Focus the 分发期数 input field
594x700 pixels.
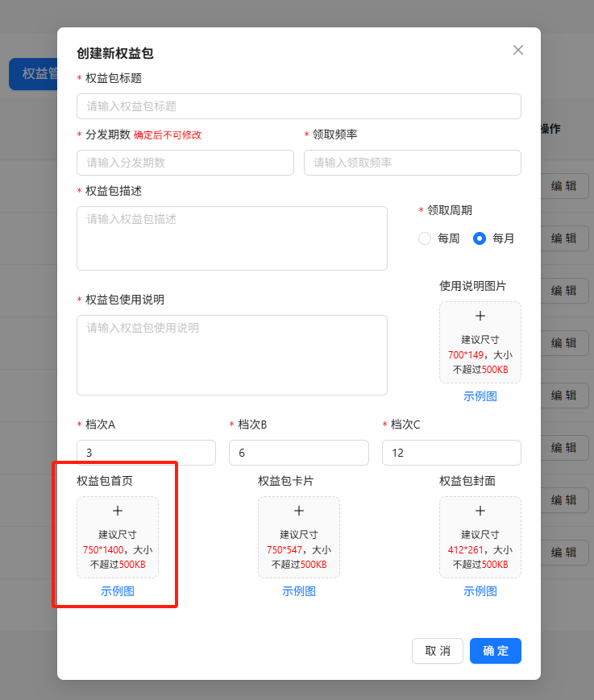click(x=185, y=163)
